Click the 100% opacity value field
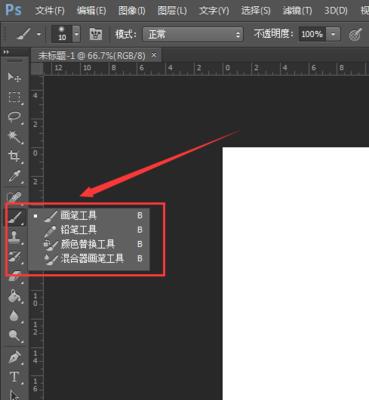The image size is (369, 400). point(312,34)
